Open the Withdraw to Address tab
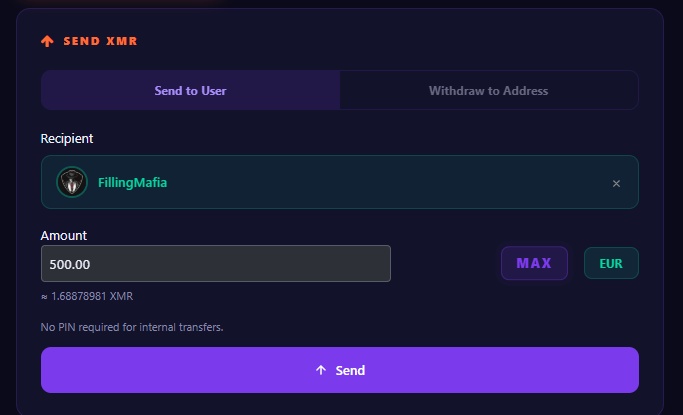Screen dimensions: 683x415 pos(489,91)
